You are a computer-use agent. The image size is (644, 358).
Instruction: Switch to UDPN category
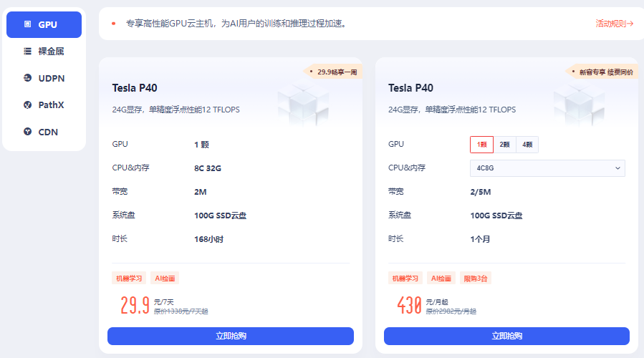click(44, 78)
